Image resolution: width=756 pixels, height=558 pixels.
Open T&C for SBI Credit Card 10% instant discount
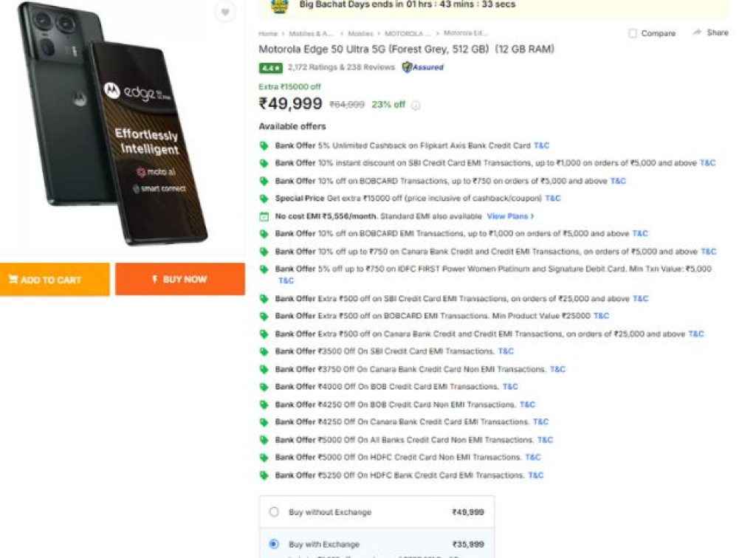707,163
